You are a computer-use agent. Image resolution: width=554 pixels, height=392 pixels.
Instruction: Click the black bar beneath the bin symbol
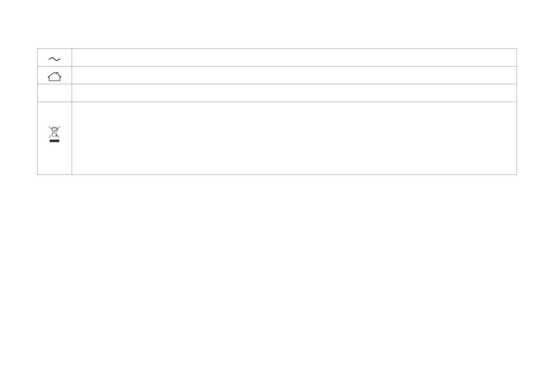(54, 141)
